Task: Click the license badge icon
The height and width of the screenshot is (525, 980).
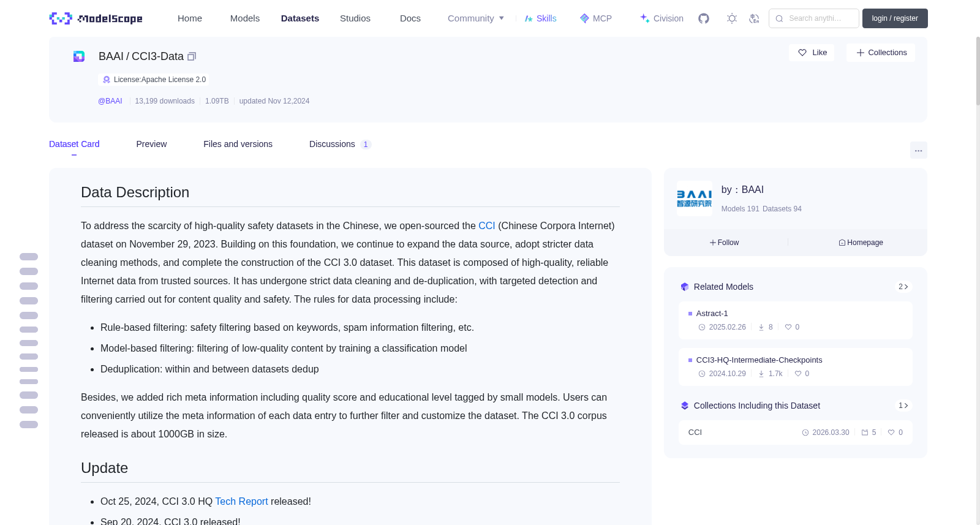Action: click(107, 80)
